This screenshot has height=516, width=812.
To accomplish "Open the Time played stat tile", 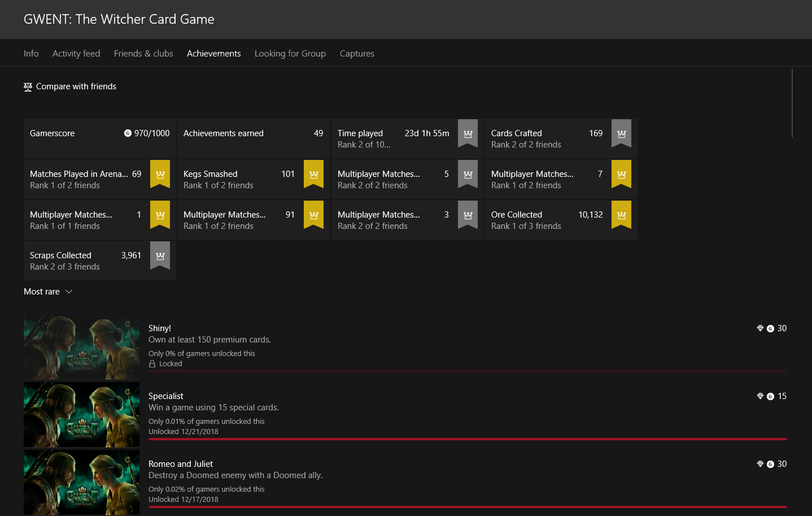I will [408, 138].
